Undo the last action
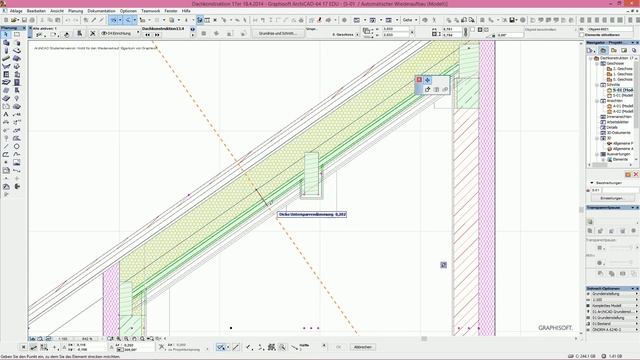This screenshot has height=360, width=640. pos(67,20)
